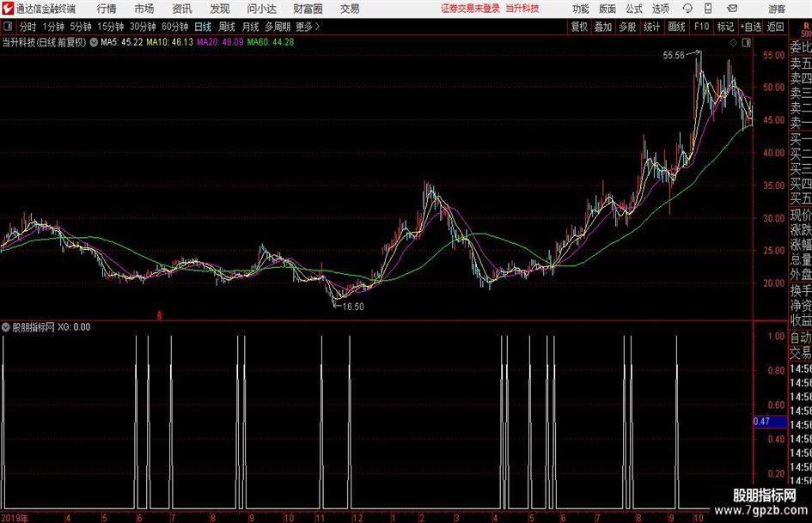This screenshot has height=523, width=812.
Task: Open the 发现 menu
Action: click(x=220, y=9)
